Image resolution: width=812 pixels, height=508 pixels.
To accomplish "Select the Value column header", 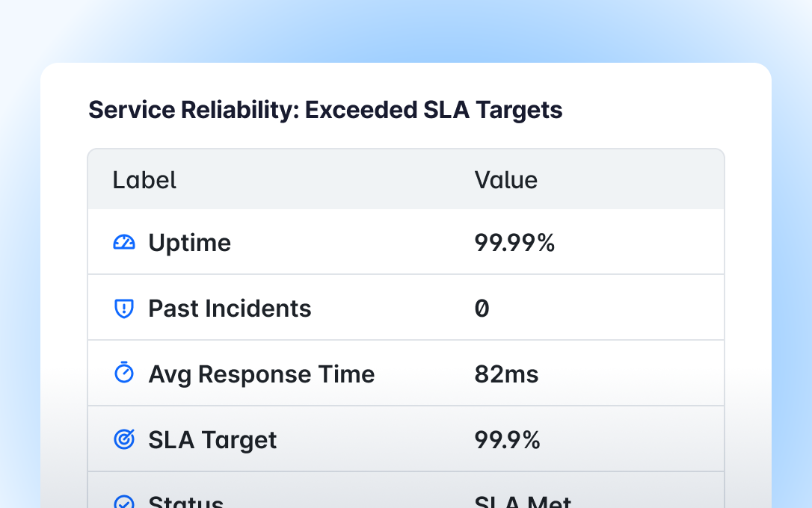I will (x=505, y=180).
